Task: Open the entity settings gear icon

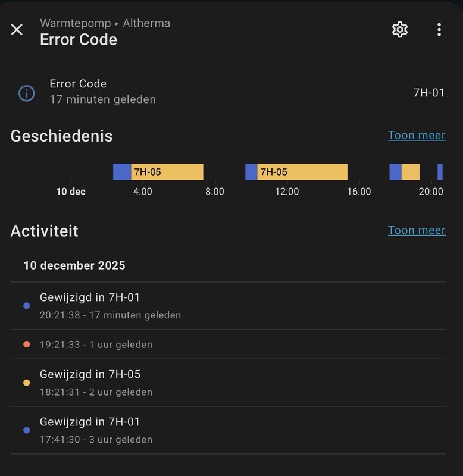Action: 401,28
